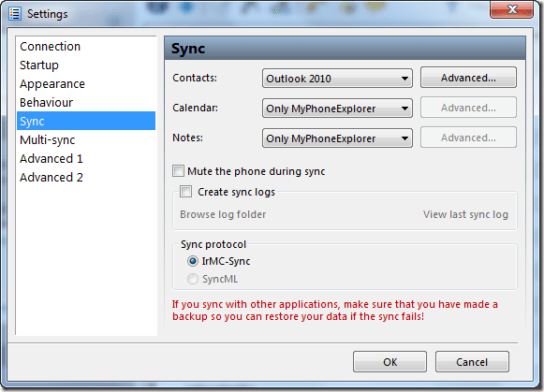Click the Calendar: label
This screenshot has width=544, height=392.
click(x=196, y=108)
